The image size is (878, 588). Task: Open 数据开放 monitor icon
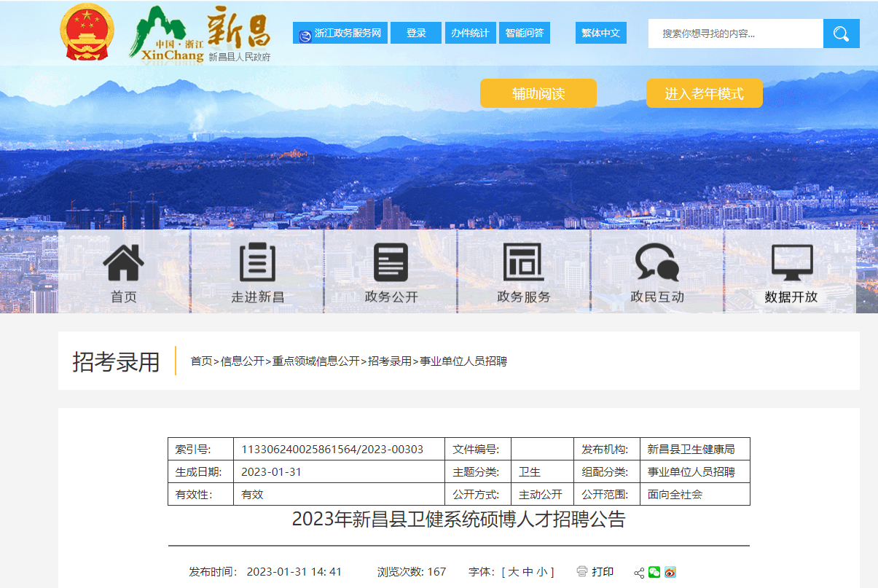click(791, 264)
